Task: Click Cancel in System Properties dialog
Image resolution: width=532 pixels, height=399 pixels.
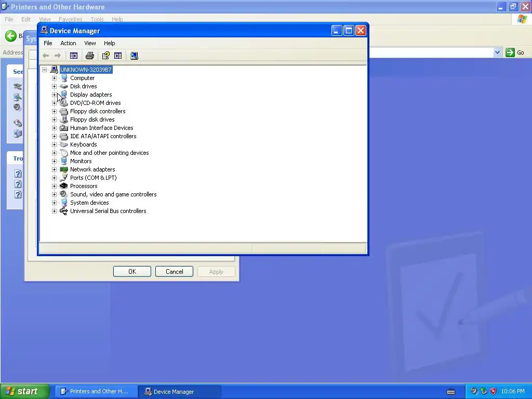Action: 175,271
